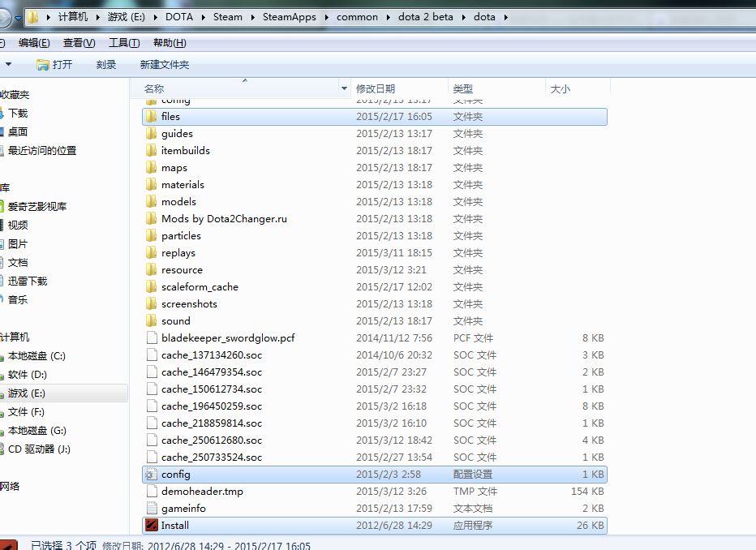Expand the arrow after 计算机 in address bar
The image size is (756, 550).
(x=98, y=17)
